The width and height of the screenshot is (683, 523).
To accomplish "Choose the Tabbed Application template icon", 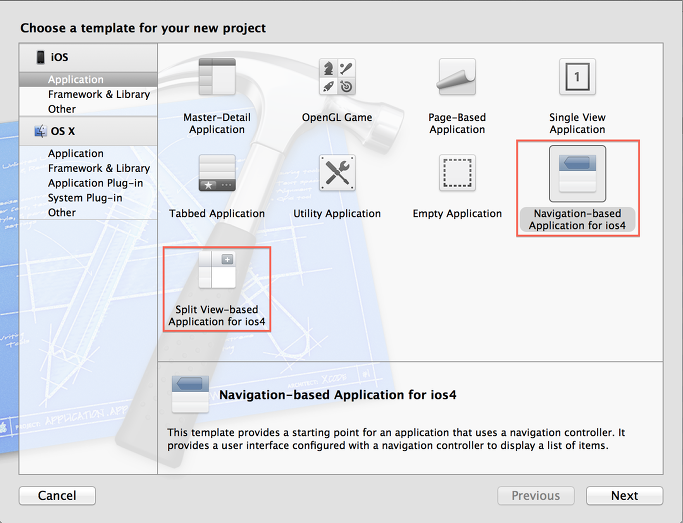I will (217, 173).
